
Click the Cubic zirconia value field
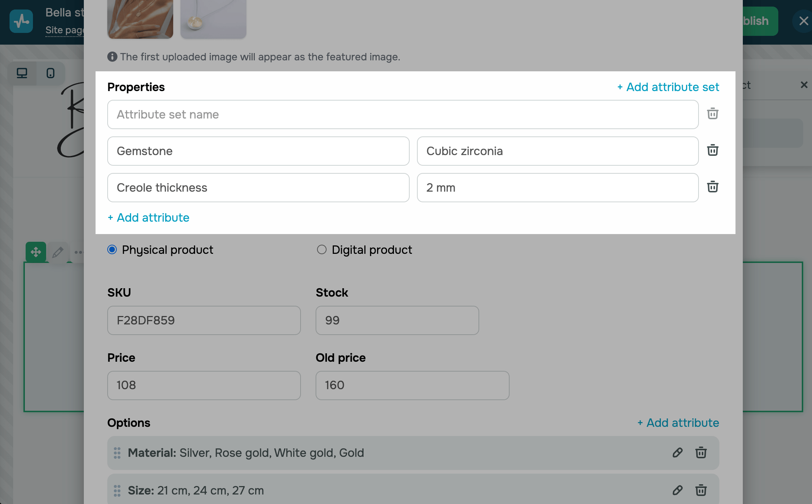(x=557, y=151)
